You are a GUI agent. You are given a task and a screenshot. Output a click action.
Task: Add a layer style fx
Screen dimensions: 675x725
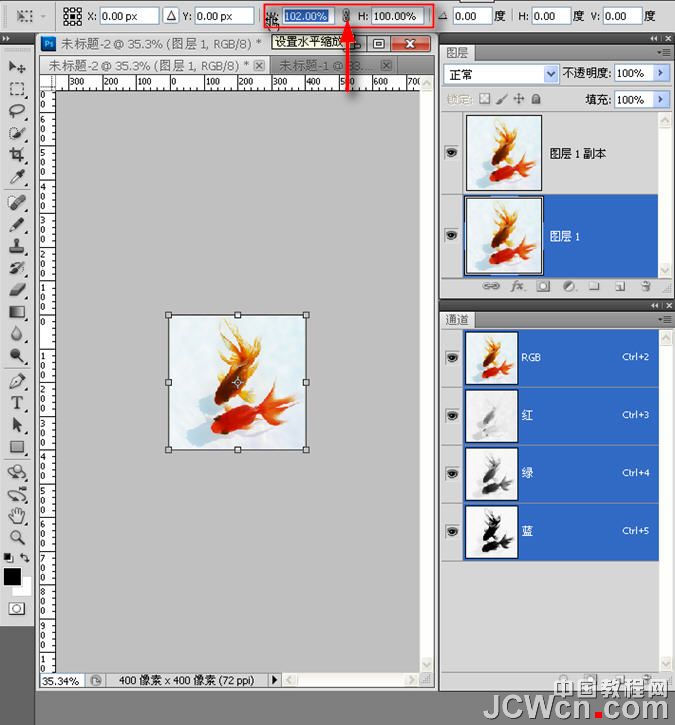[517, 286]
